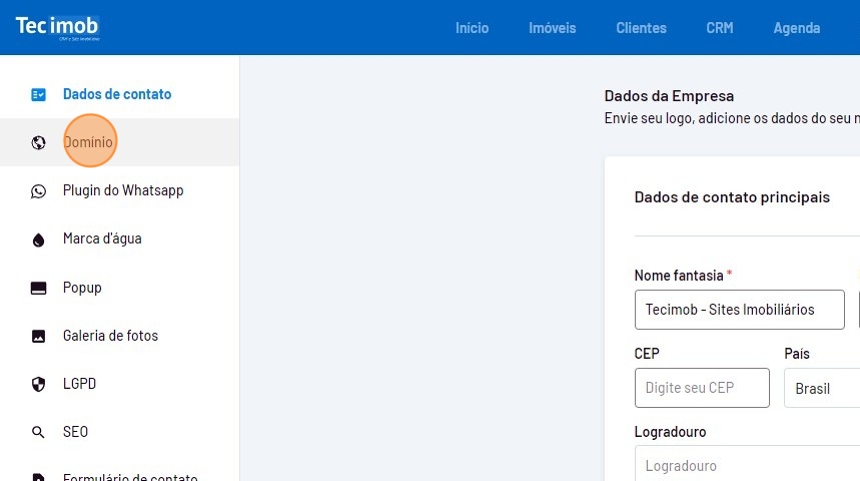The image size is (860, 481).
Task: Click the globe icon beside Domínio
Action: pos(39,143)
